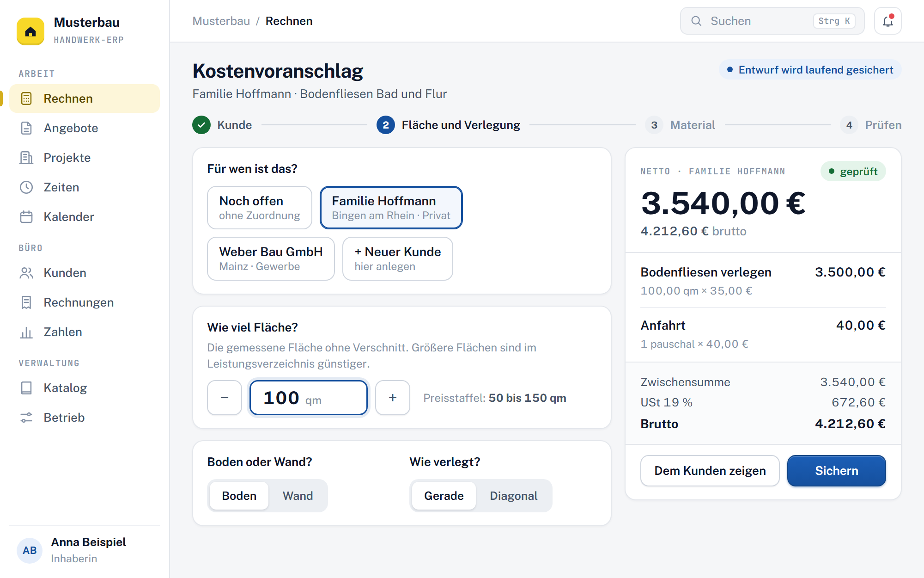Click the area field showing 100 qm

[309, 398]
